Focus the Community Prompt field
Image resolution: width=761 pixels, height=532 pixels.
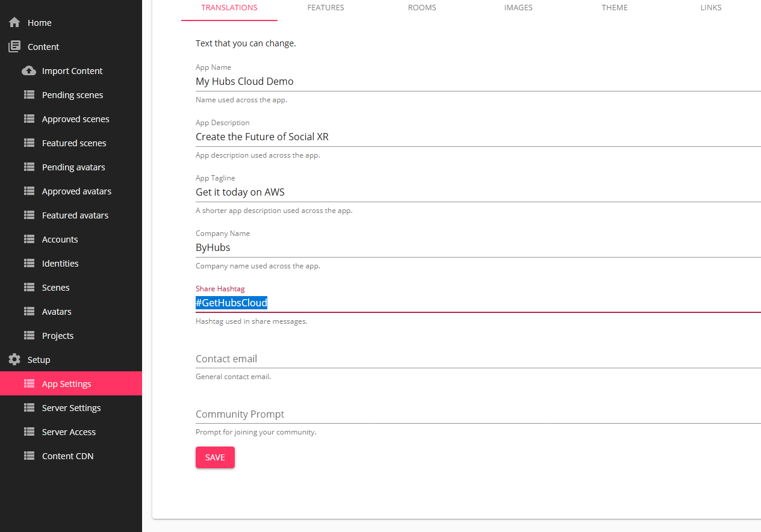tap(476, 414)
